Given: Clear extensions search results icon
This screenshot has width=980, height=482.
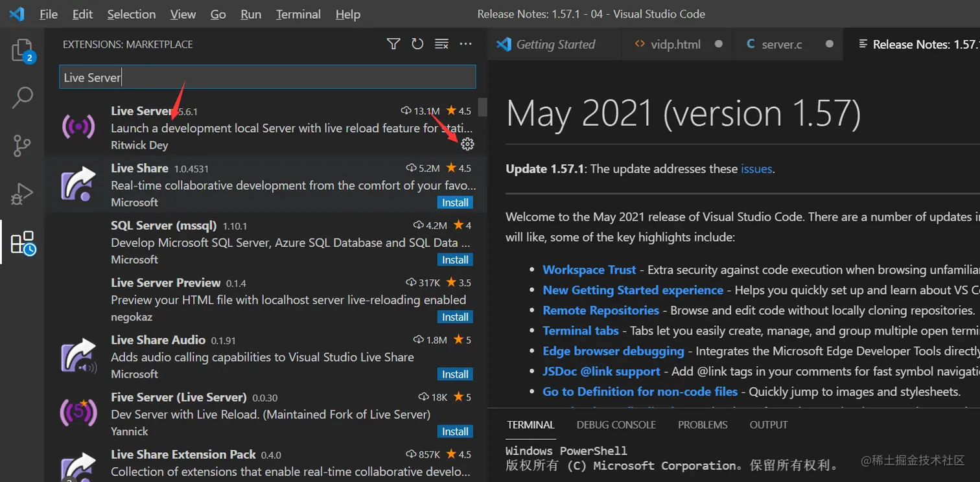Looking at the screenshot, I should (x=441, y=44).
